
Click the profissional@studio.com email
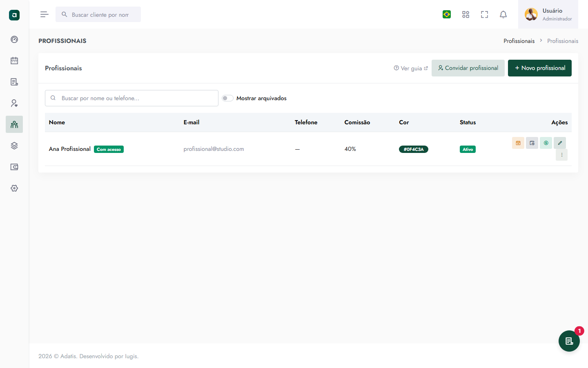[214, 149]
